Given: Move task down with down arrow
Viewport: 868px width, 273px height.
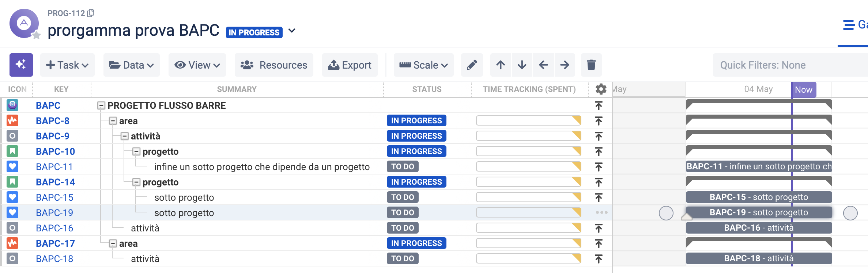Looking at the screenshot, I should 522,65.
